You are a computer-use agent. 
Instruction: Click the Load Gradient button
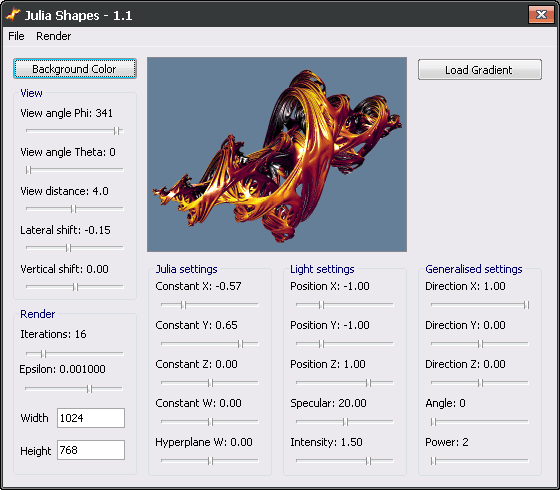click(x=480, y=70)
